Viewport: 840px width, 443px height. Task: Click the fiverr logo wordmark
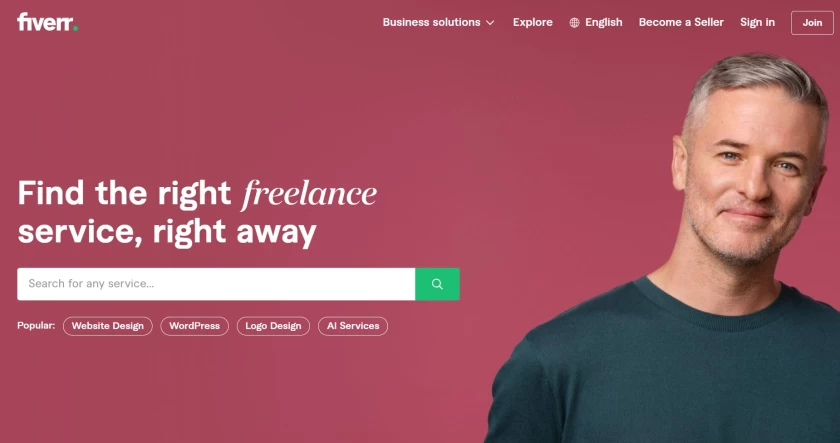pos(47,22)
